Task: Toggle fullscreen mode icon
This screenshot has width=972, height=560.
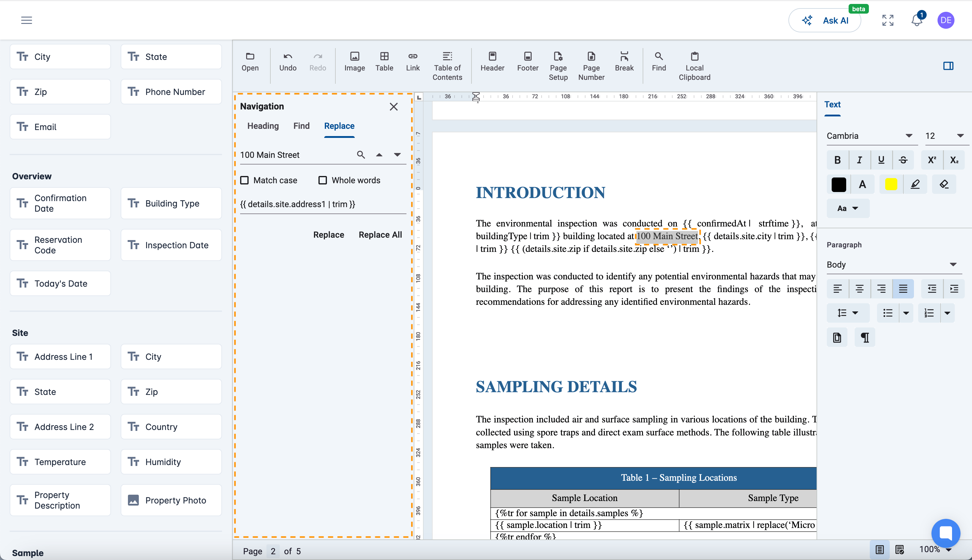Action: [x=888, y=20]
